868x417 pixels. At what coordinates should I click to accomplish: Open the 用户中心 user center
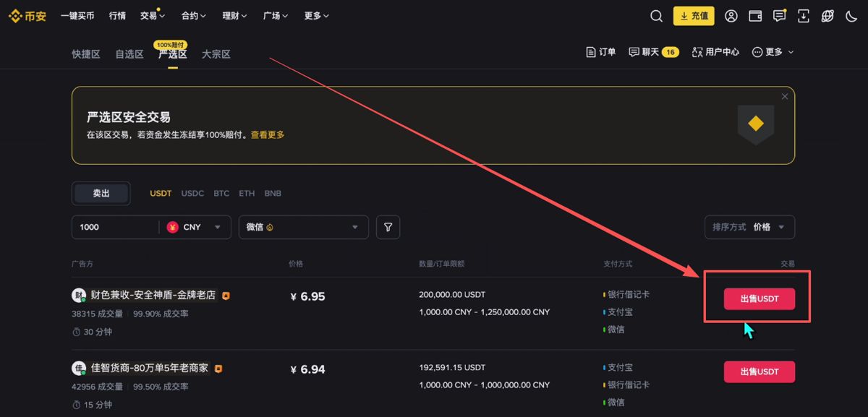click(715, 51)
